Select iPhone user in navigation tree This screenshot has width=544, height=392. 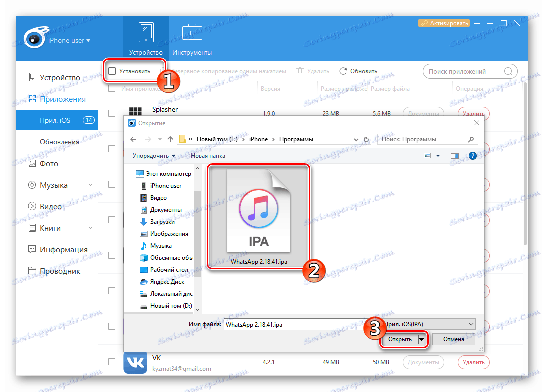tap(161, 186)
